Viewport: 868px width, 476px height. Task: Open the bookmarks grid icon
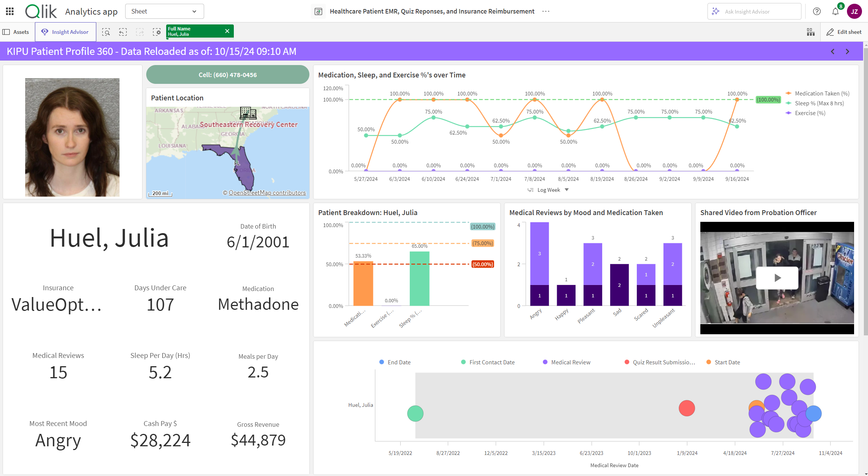coord(810,32)
